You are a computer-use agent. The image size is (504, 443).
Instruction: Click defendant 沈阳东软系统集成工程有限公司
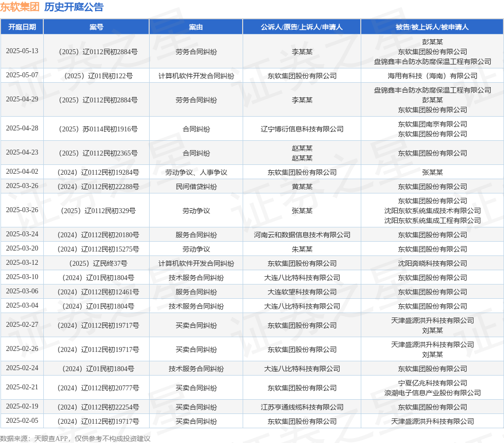point(432,221)
